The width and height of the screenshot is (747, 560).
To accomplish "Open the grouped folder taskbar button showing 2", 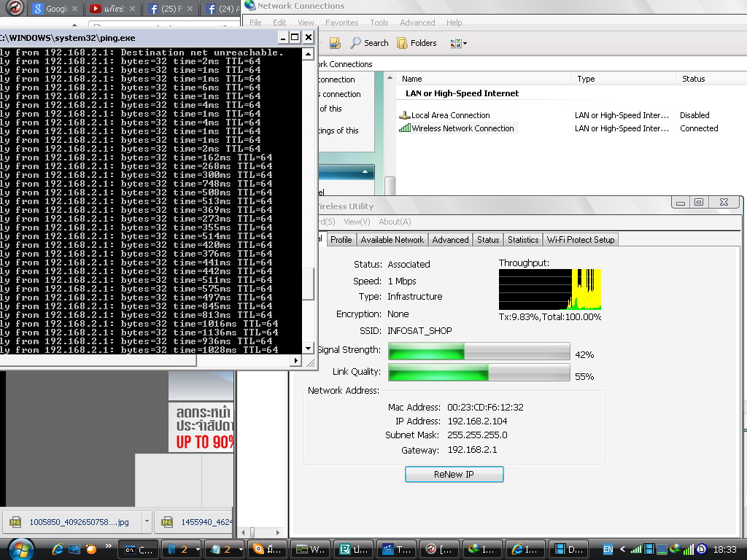I will click(181, 550).
